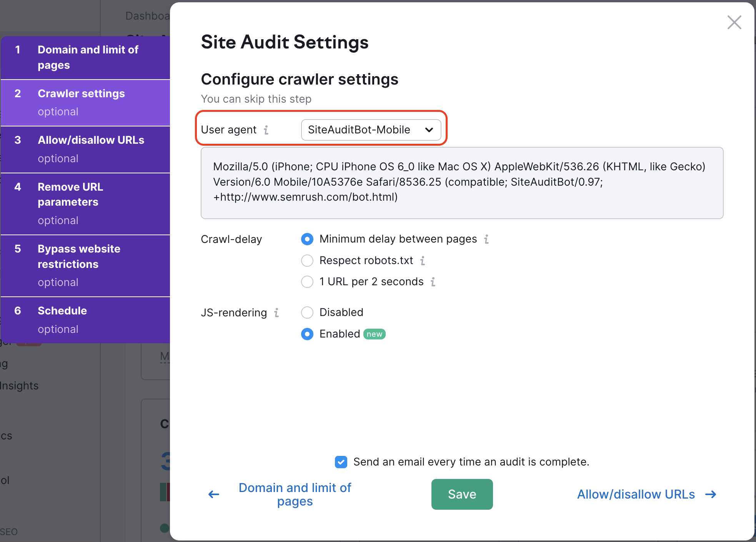The image size is (756, 542).
Task: Open step 6 Schedule
Action: click(85, 320)
